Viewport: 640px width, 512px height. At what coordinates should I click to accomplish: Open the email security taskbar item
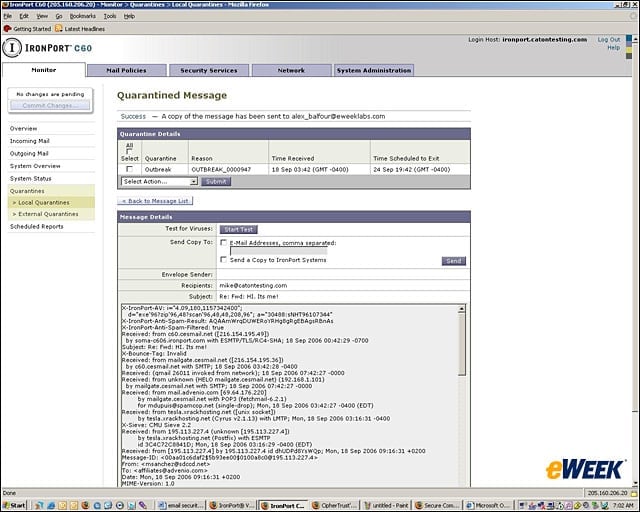(181, 505)
